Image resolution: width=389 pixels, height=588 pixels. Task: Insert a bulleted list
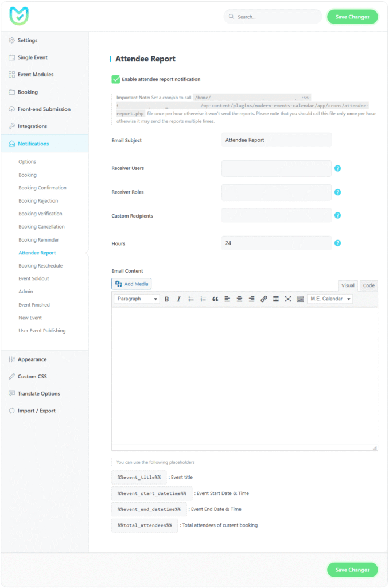click(191, 299)
